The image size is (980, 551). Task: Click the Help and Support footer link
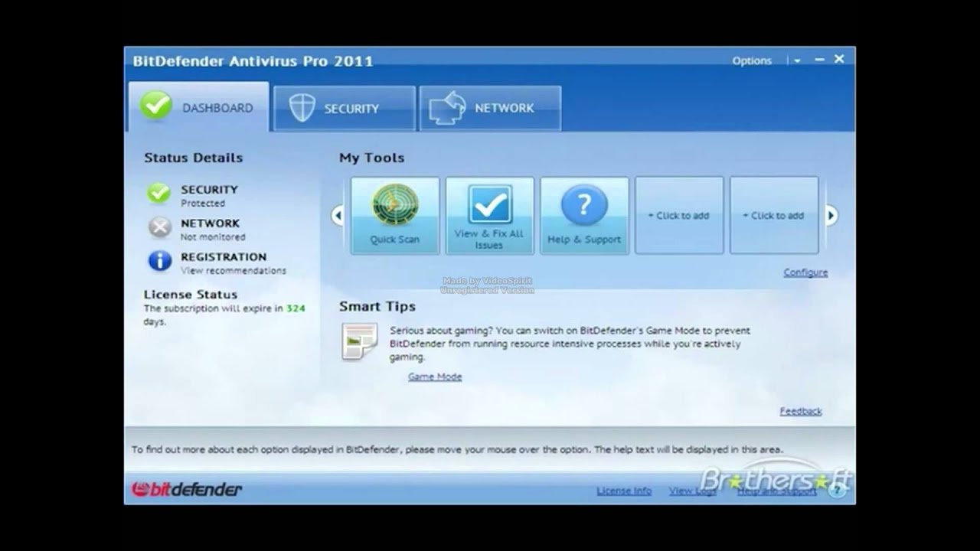tap(776, 491)
